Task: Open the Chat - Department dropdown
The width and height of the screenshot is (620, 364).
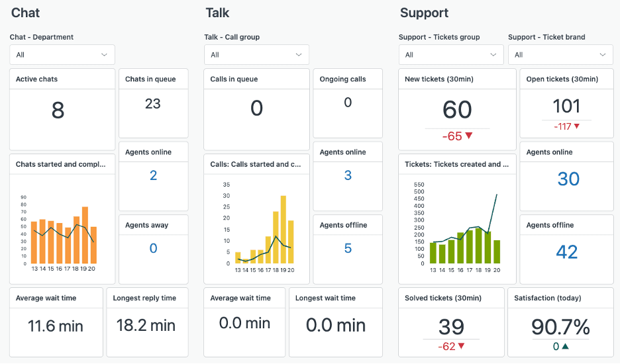Action: coord(62,55)
